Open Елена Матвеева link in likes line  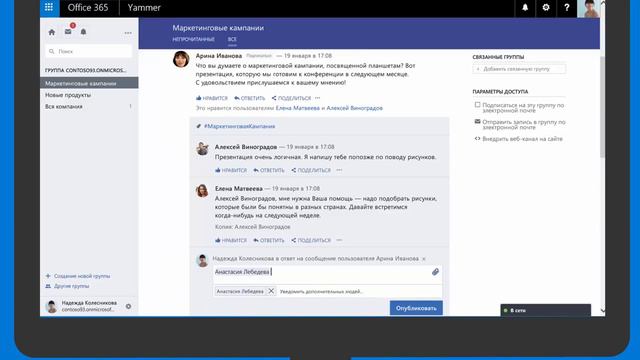click(298, 108)
